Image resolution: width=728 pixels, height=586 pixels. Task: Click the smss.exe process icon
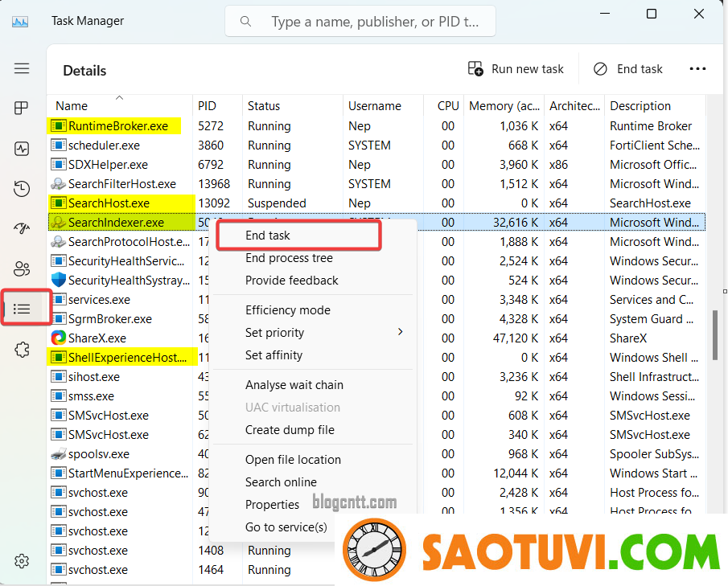coord(59,396)
